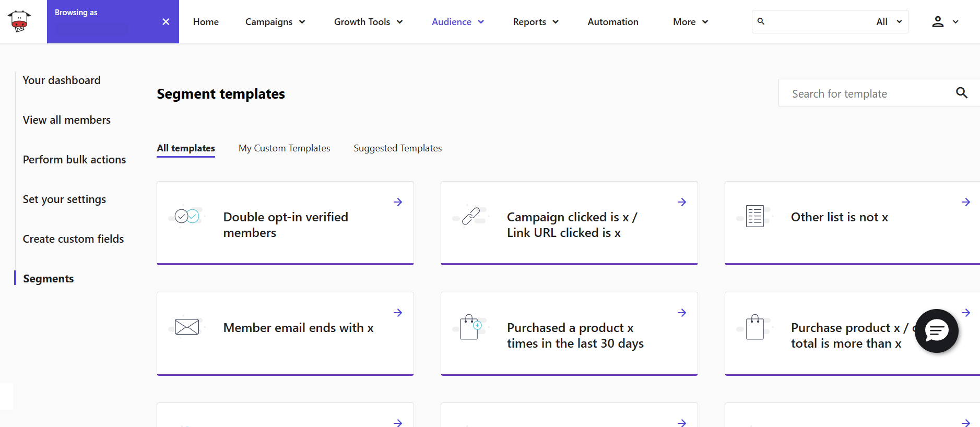Click arrow on Purchase product total card
The height and width of the screenshot is (427, 980).
[966, 313]
